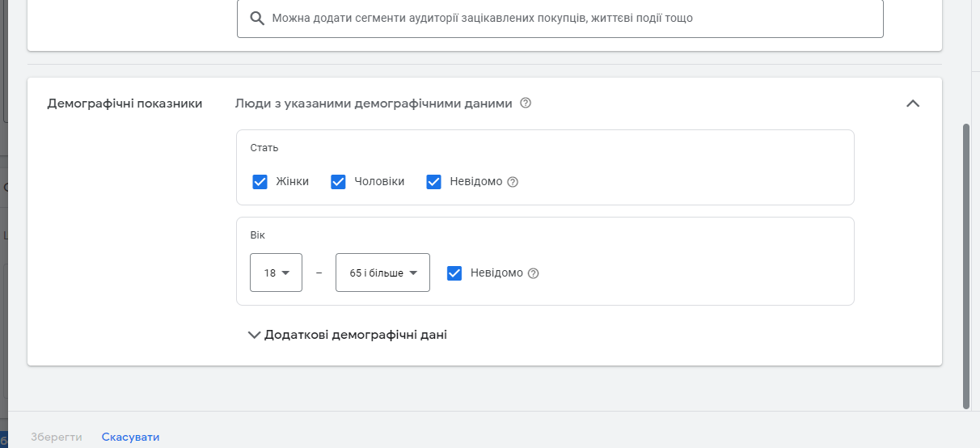Viewport: 980px width, 448px height.
Task: Uncheck the age Невідомо checkbox
Action: coord(454,273)
